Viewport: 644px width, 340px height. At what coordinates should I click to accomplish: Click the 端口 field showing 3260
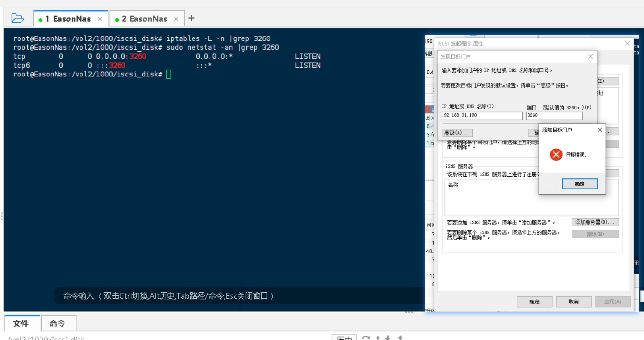coord(554,115)
